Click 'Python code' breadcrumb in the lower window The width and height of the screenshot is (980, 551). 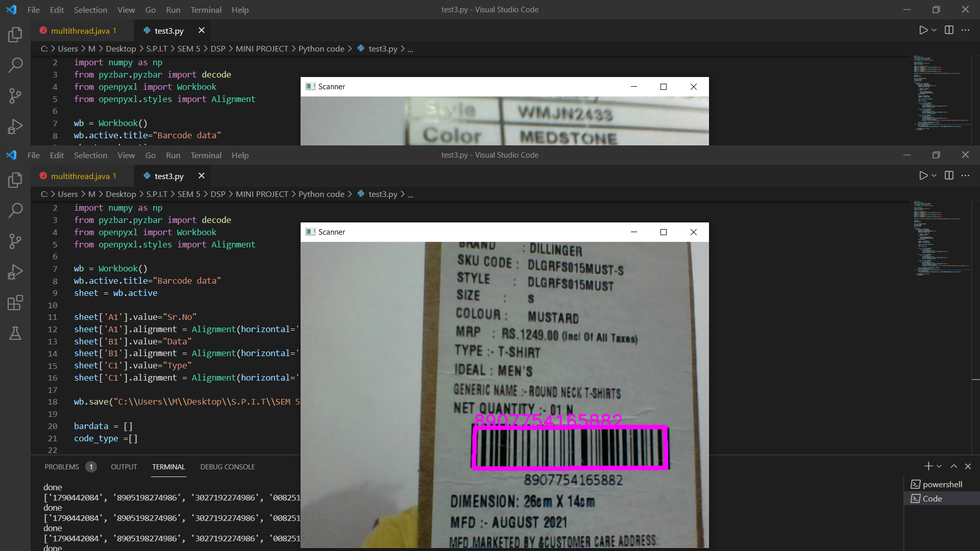coord(321,194)
